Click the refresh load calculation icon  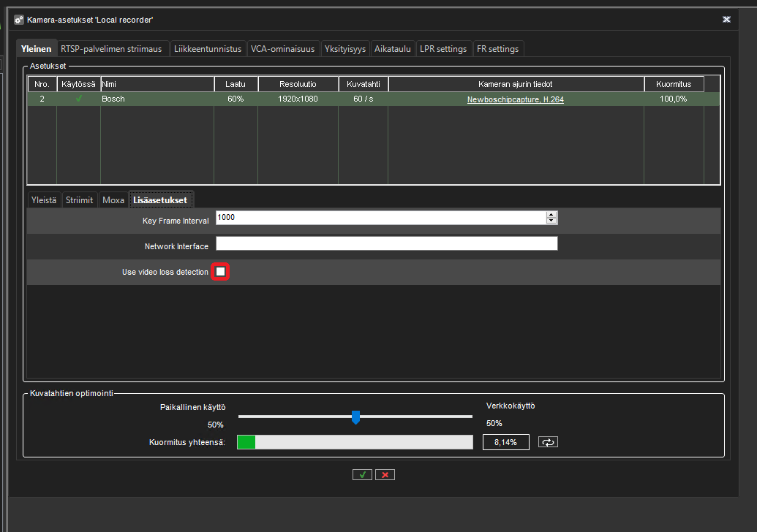click(x=548, y=442)
